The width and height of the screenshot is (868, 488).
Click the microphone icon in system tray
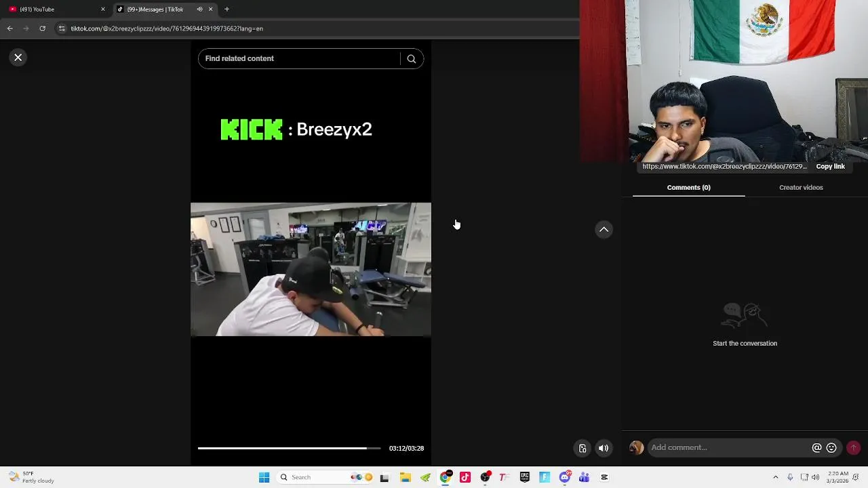tap(790, 477)
